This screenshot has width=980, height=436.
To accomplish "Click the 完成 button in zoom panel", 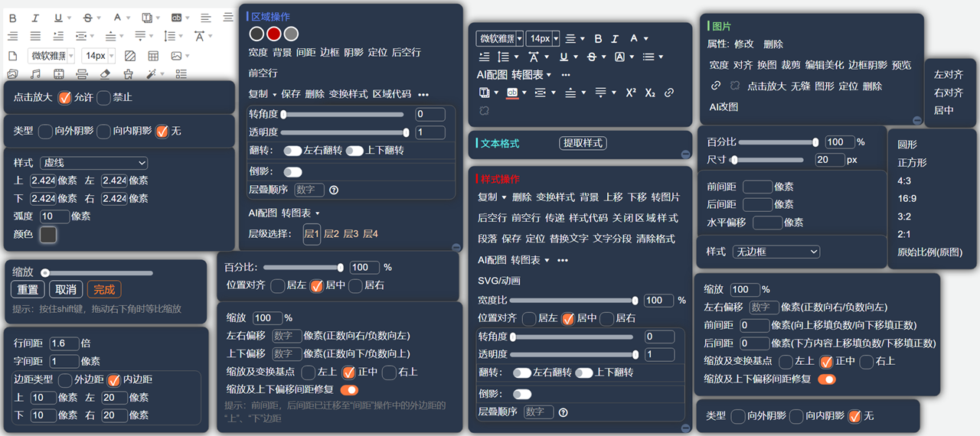I will [x=104, y=290].
